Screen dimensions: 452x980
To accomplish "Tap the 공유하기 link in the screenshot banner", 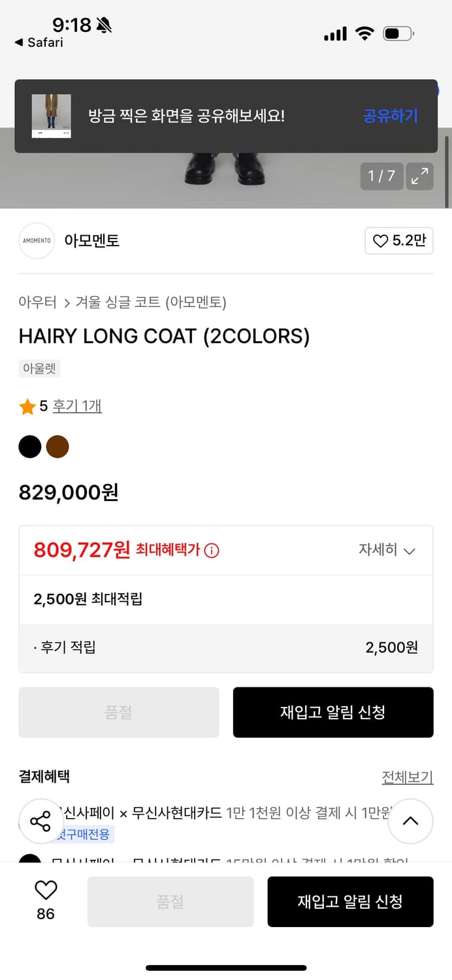I will pos(390,116).
